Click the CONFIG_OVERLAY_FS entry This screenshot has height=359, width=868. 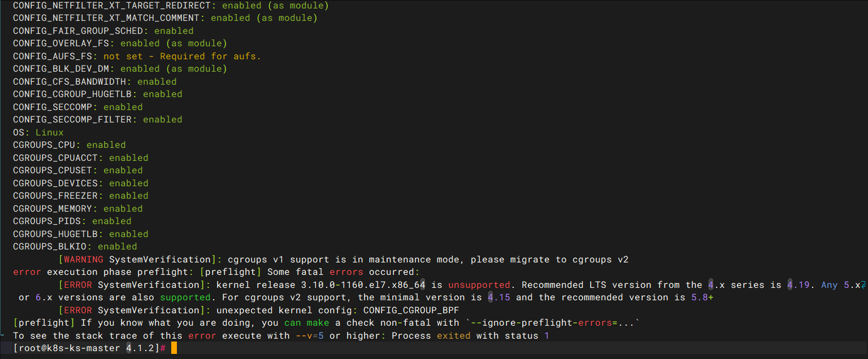[x=120, y=43]
